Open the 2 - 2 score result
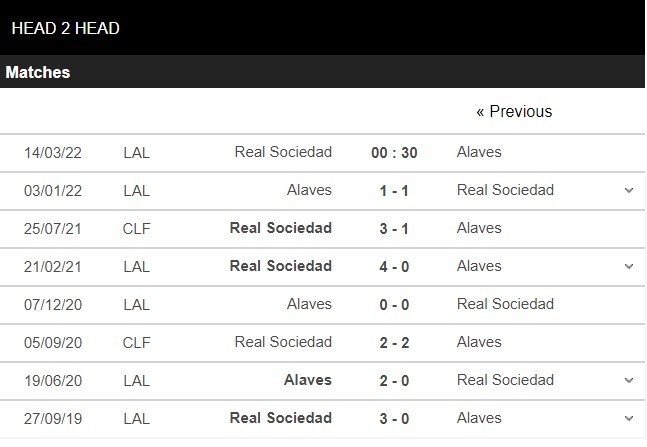Screen dimensions: 647x447 (394, 343)
